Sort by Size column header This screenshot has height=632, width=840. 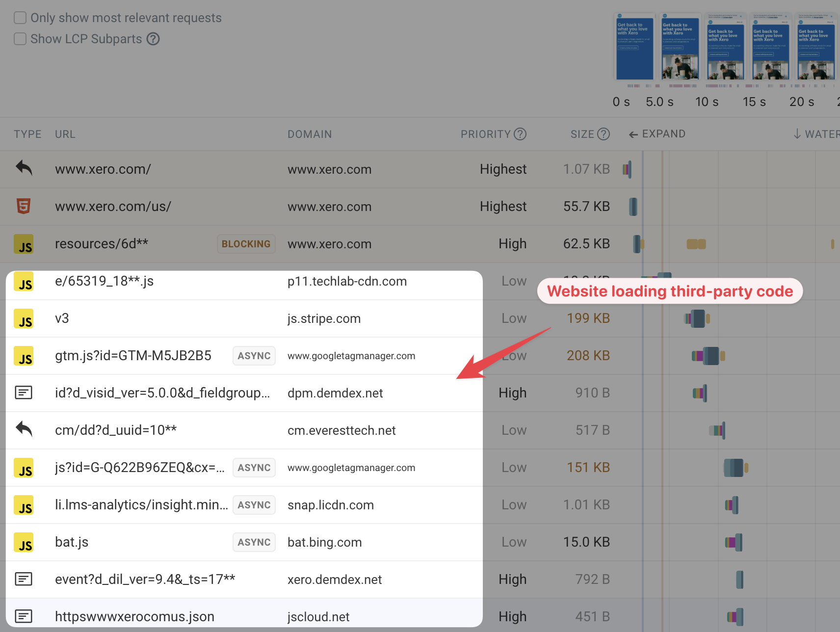click(x=582, y=134)
